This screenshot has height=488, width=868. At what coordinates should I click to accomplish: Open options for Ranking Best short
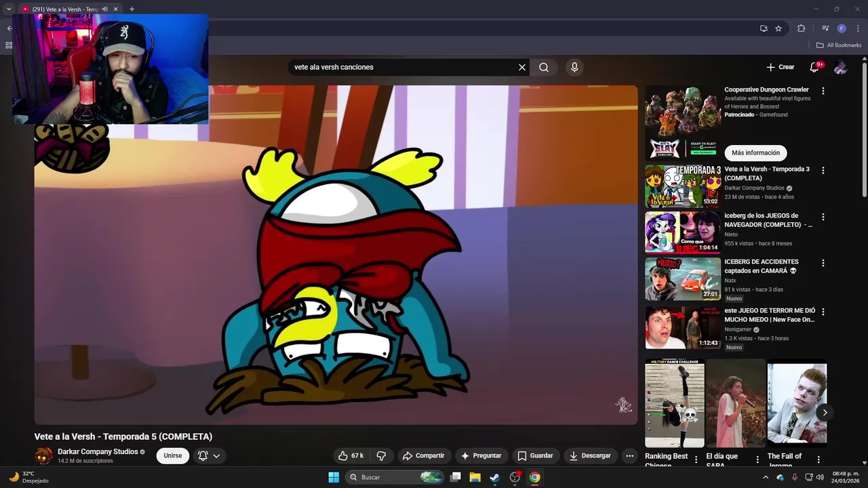[x=696, y=460]
